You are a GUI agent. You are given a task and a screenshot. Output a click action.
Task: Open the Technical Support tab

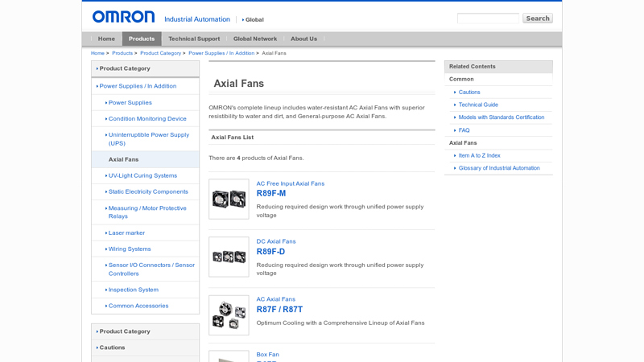click(x=194, y=39)
